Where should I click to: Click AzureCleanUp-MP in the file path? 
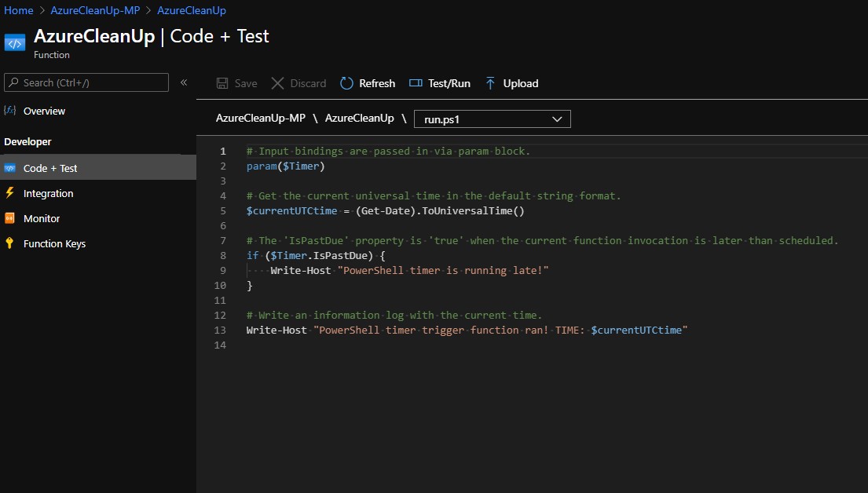click(x=261, y=118)
